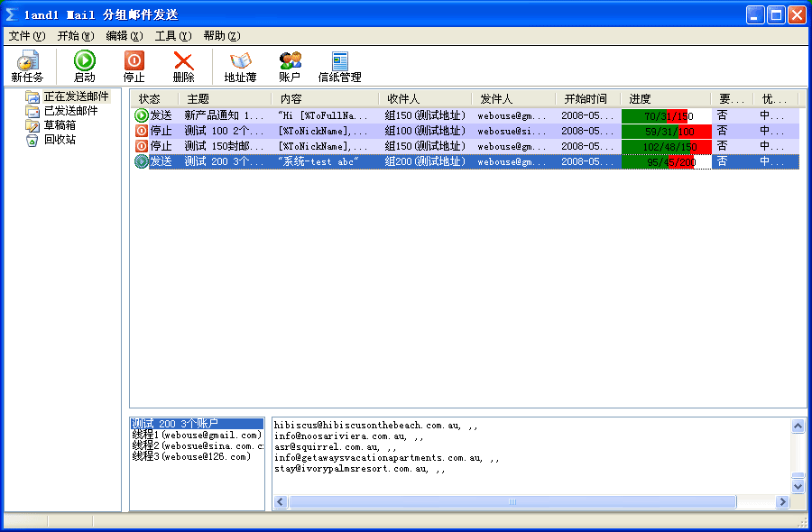This screenshot has width=812, height=532.
Task: Select 测试 200 3个账户 in thread list
Action: [x=197, y=423]
